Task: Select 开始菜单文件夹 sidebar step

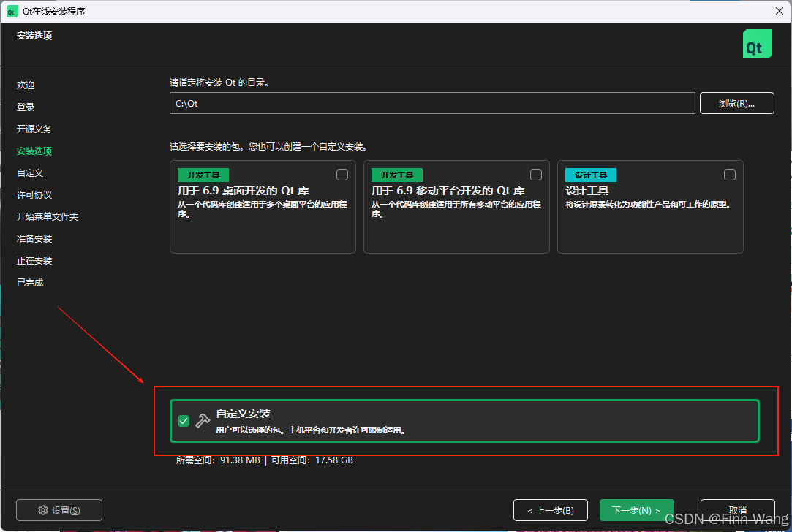Action: 48,216
